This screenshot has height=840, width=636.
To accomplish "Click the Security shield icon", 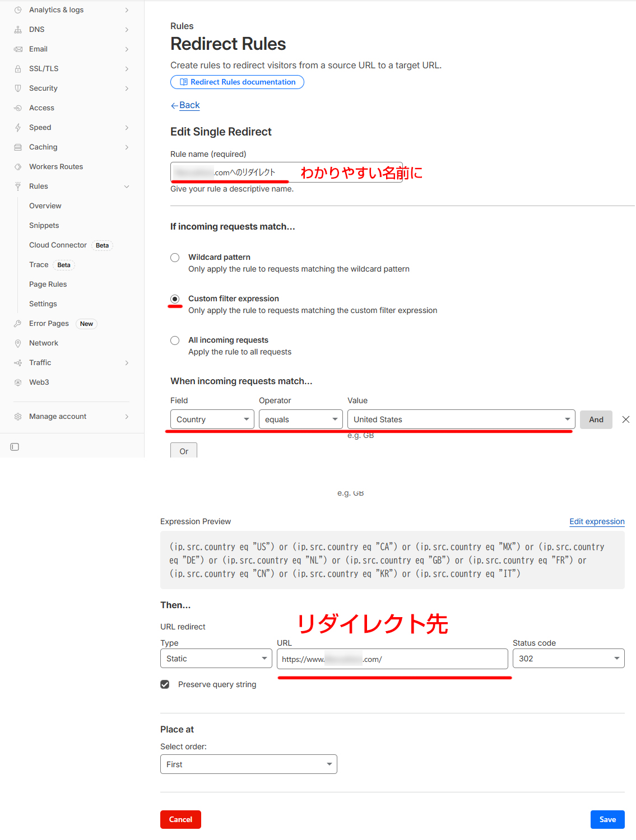I will pos(18,88).
